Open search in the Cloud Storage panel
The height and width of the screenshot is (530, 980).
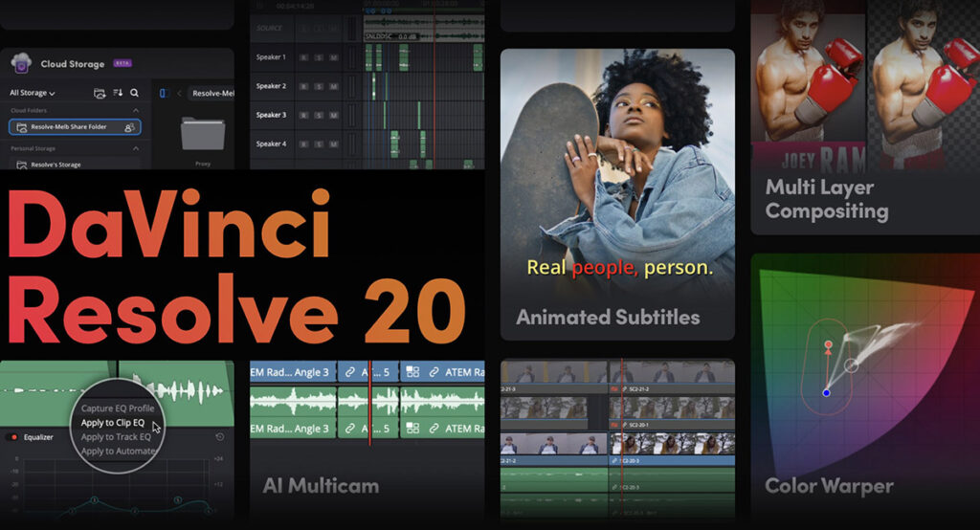(134, 93)
